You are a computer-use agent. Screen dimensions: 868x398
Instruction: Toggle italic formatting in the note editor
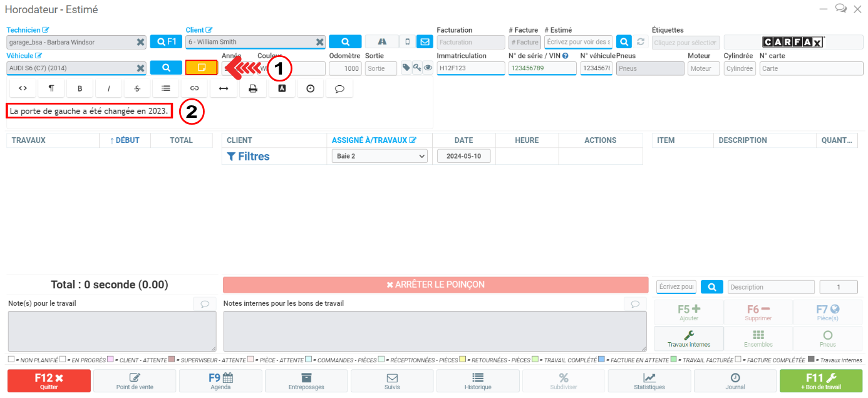pyautogui.click(x=108, y=88)
